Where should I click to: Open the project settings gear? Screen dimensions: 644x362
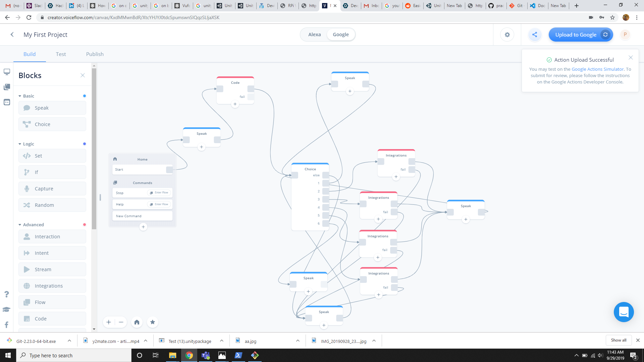(x=507, y=35)
